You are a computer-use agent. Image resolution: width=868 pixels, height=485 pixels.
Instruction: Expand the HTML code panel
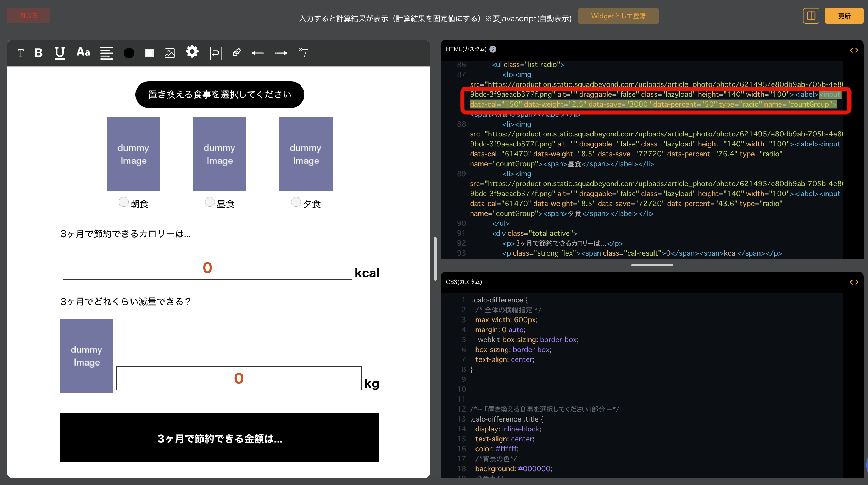click(854, 50)
